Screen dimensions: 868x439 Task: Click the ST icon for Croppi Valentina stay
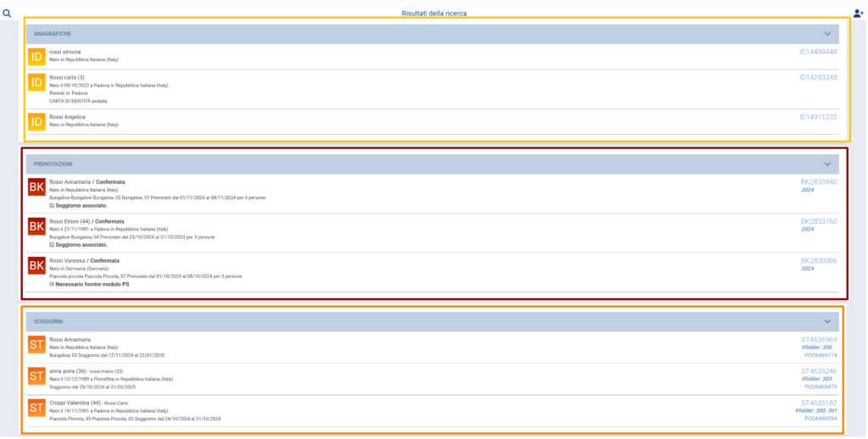(x=36, y=408)
